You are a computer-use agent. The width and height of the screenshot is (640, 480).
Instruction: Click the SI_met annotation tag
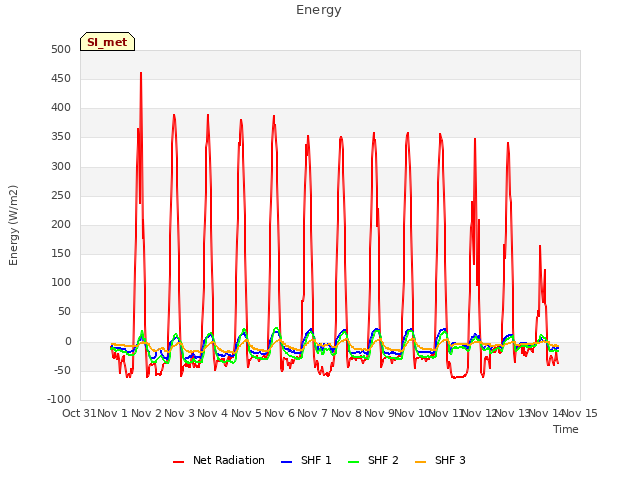point(107,42)
